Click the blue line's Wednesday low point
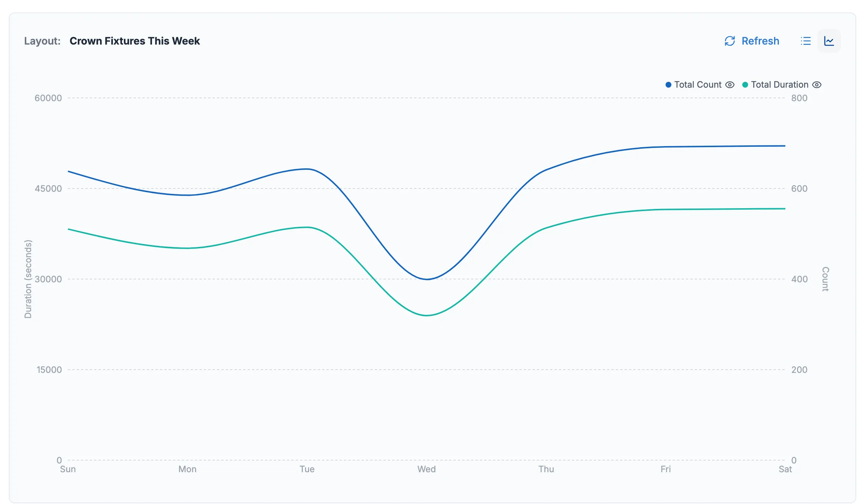This screenshot has height=504, width=865. pos(427,279)
